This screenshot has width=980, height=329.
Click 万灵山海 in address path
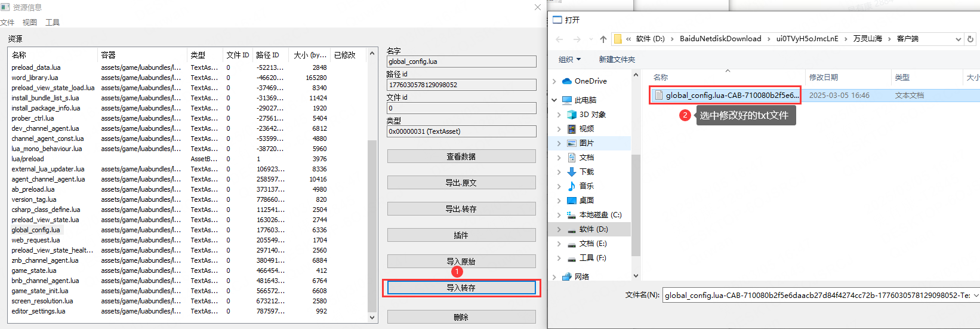tap(867, 39)
